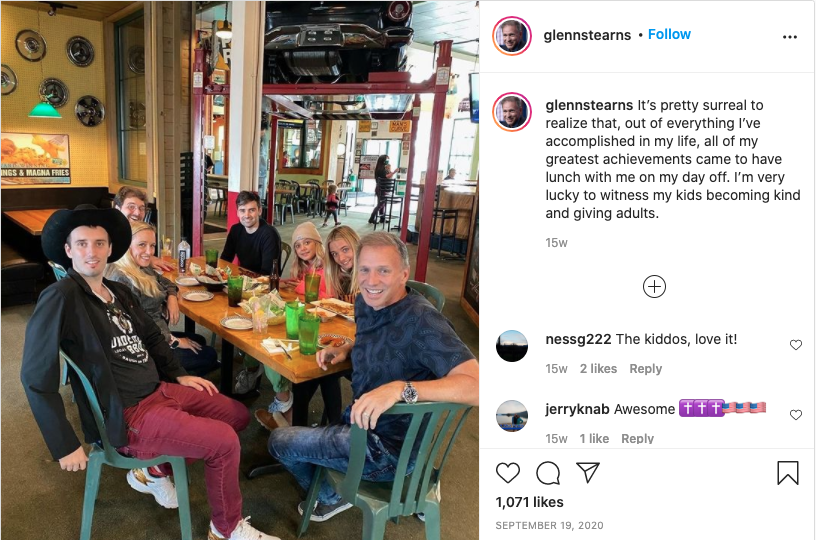Save post with the bookmark icon
Screen dimensions: 816x540
tap(787, 473)
